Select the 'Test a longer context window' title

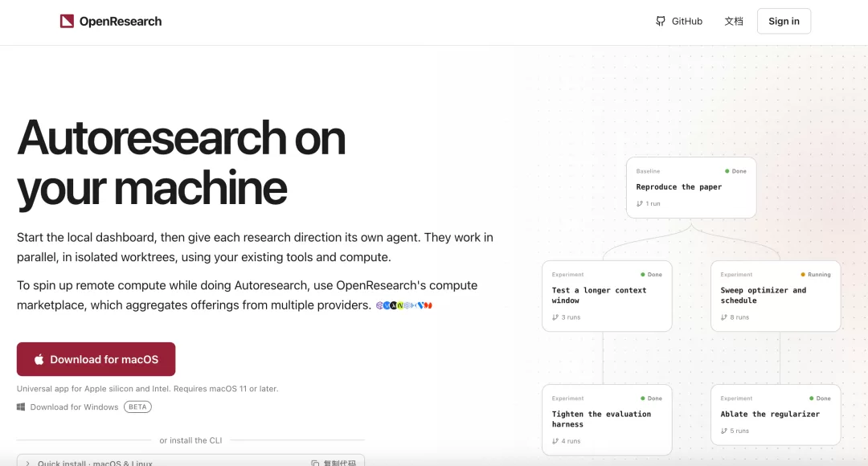(599, 295)
